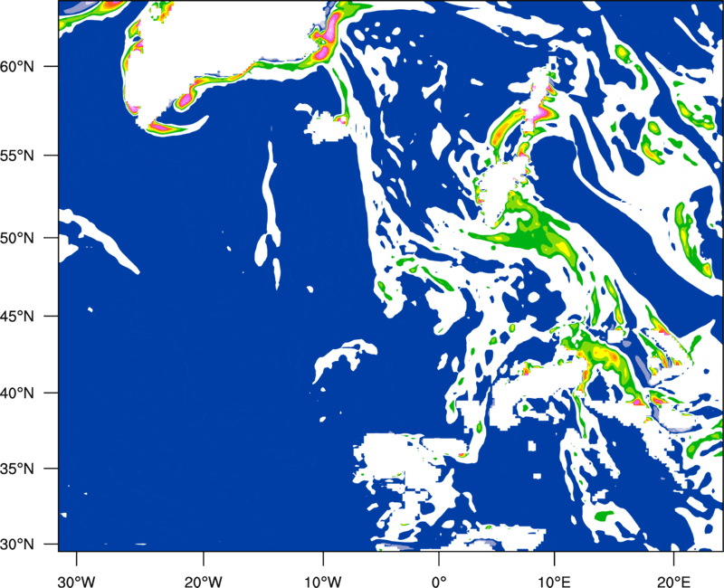The height and width of the screenshot is (588, 724).
Task: Click the 45°N latitude label
Action: coord(17,316)
